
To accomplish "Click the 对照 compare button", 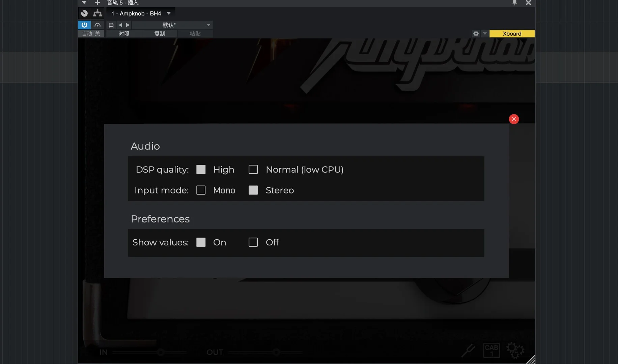I will point(124,34).
